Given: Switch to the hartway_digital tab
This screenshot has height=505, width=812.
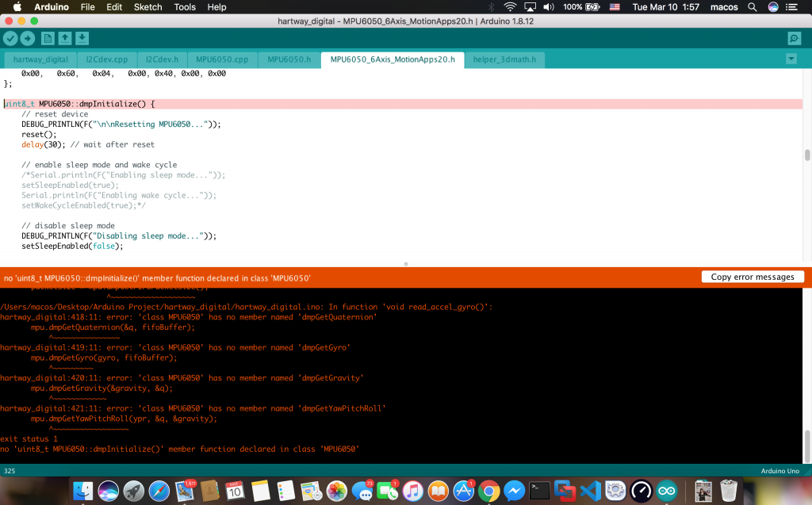Looking at the screenshot, I should pos(40,59).
